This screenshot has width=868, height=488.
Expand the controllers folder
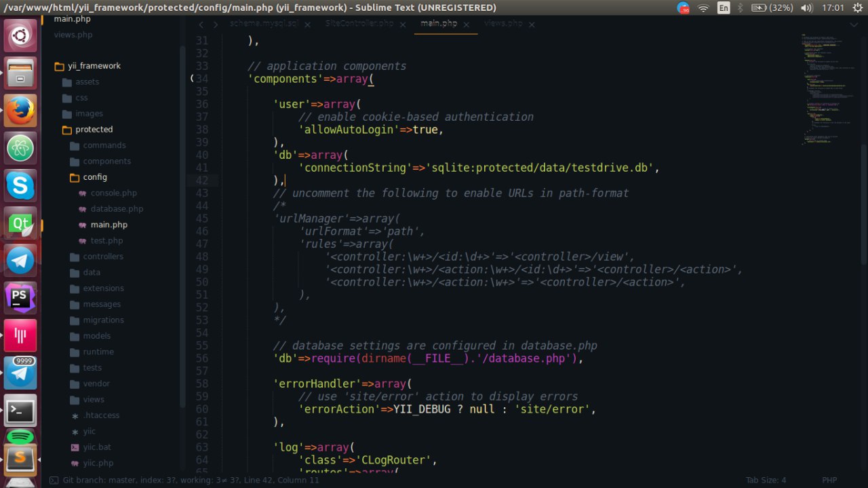click(x=103, y=257)
